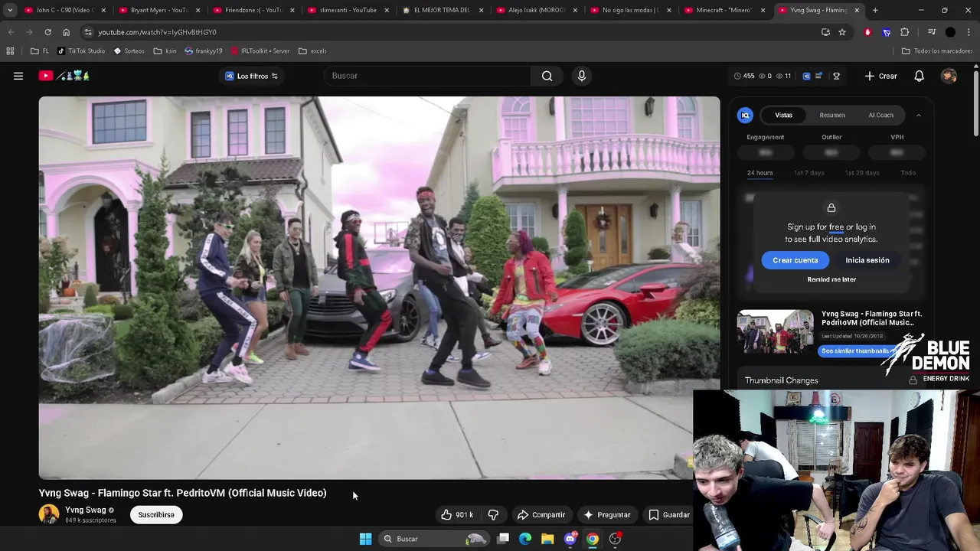Viewport: 980px width, 551px height.
Task: Dislike the video with the thumbs down
Action: (x=493, y=515)
